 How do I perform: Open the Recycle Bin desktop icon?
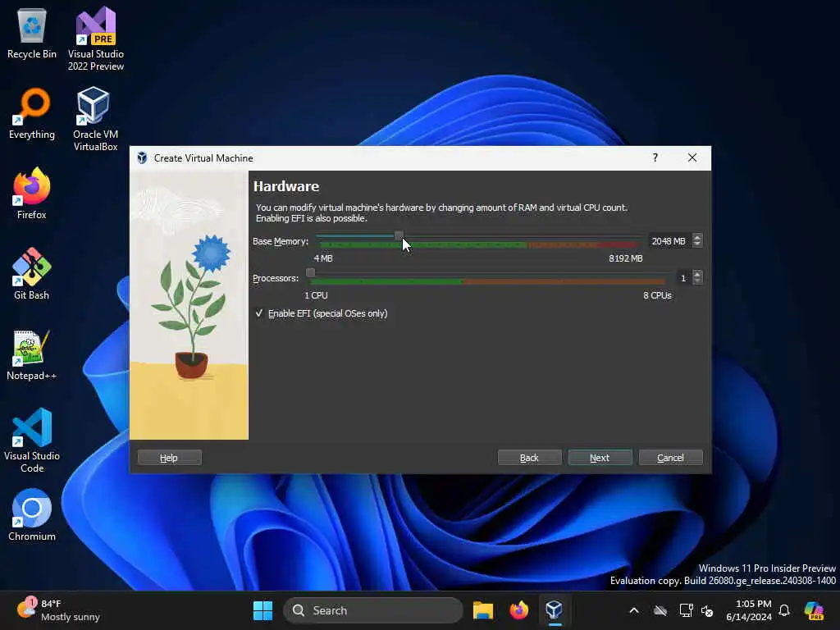(32, 34)
